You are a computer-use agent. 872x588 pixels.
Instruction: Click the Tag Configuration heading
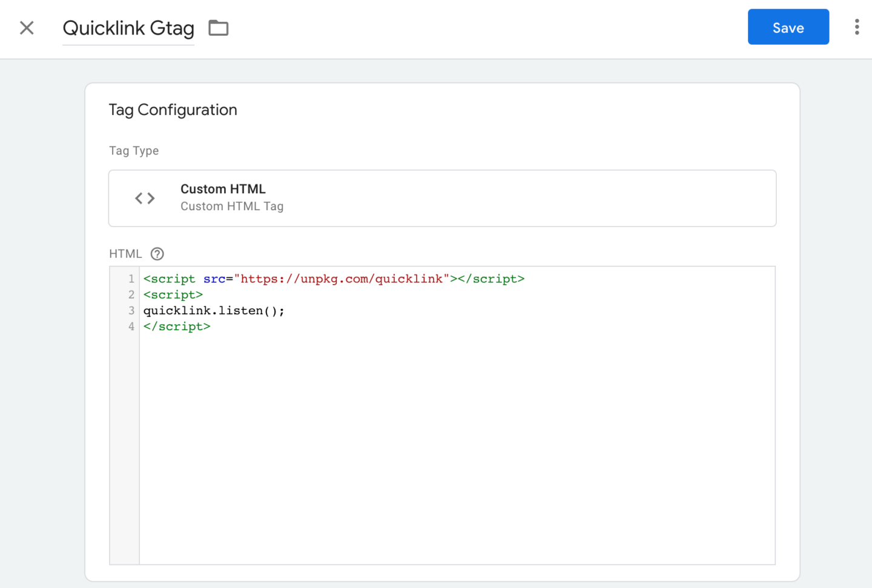(x=173, y=110)
